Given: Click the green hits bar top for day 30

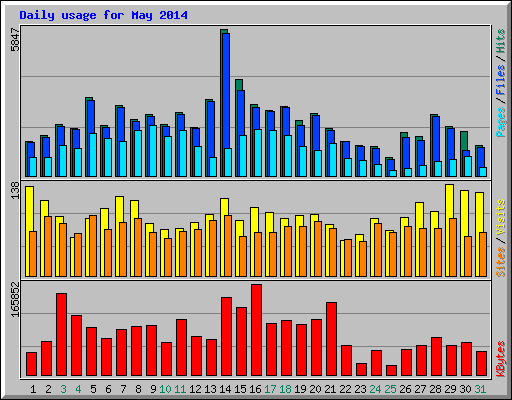Looking at the screenshot, I should pyautogui.click(x=464, y=140).
